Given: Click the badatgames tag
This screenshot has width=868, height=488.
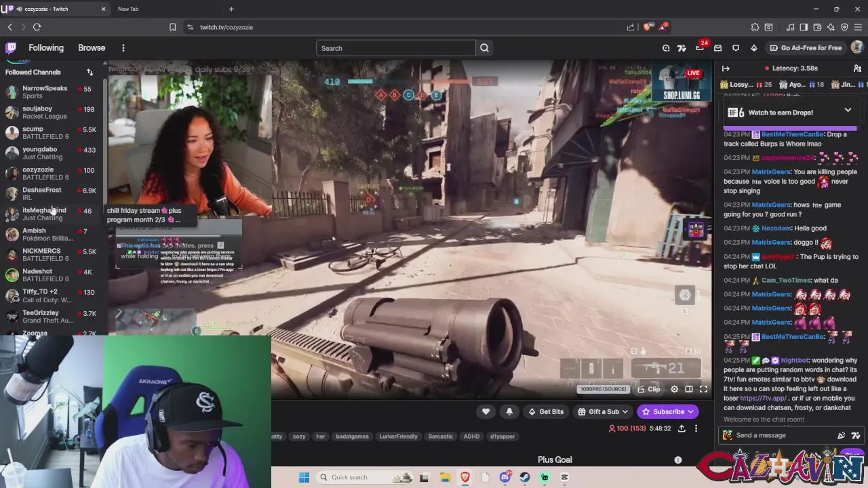Looking at the screenshot, I should click(x=352, y=436).
